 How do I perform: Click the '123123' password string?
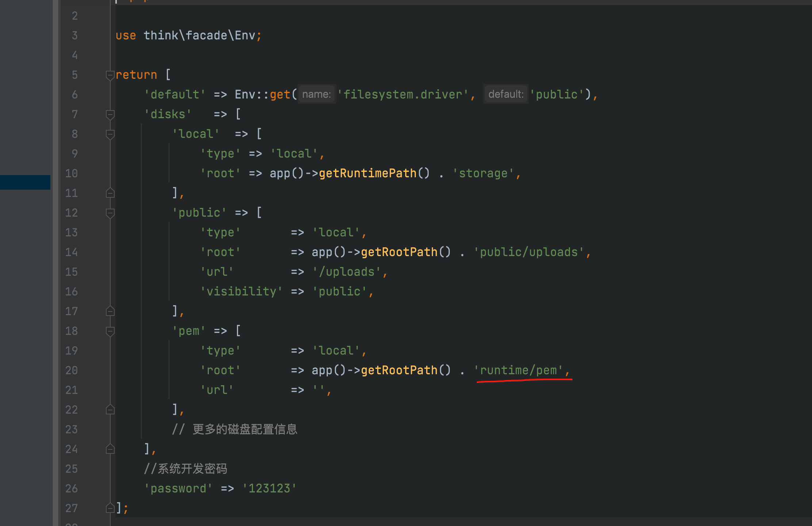269,488
